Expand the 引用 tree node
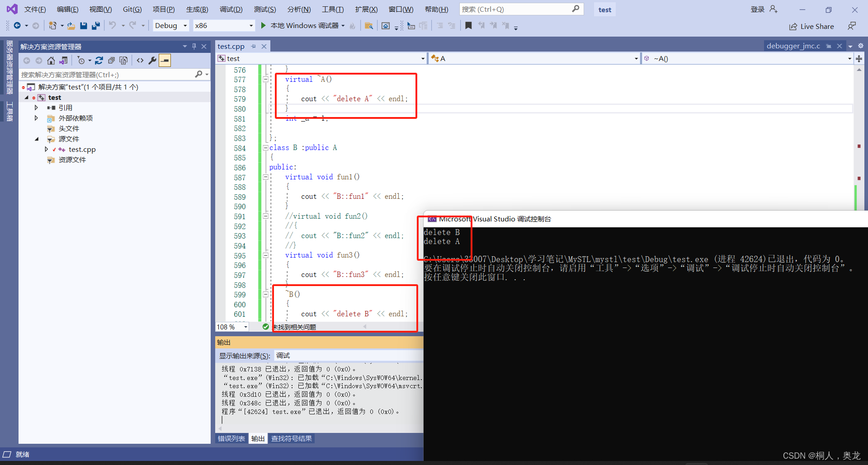The image size is (868, 465). pyautogui.click(x=36, y=108)
